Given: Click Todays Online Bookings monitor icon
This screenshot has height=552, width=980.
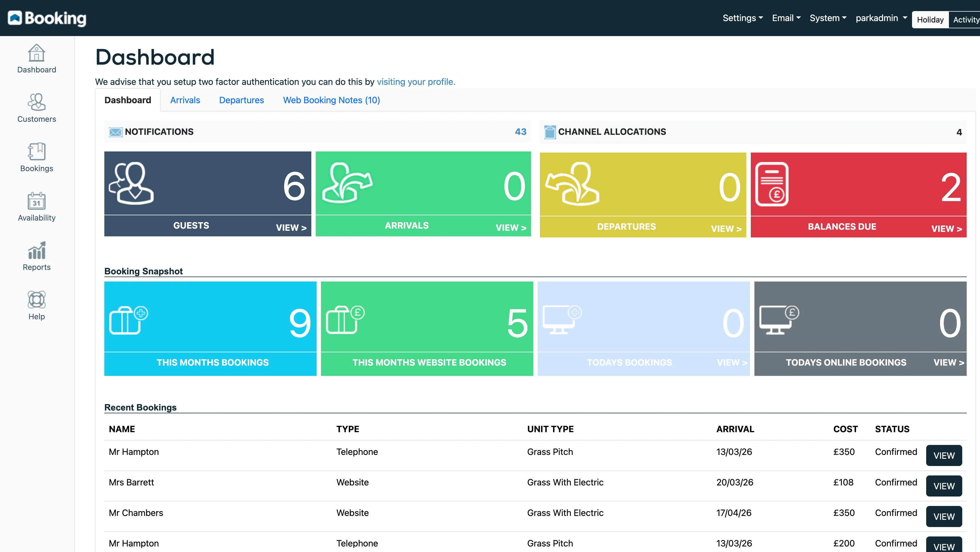Looking at the screenshot, I should pyautogui.click(x=779, y=320).
